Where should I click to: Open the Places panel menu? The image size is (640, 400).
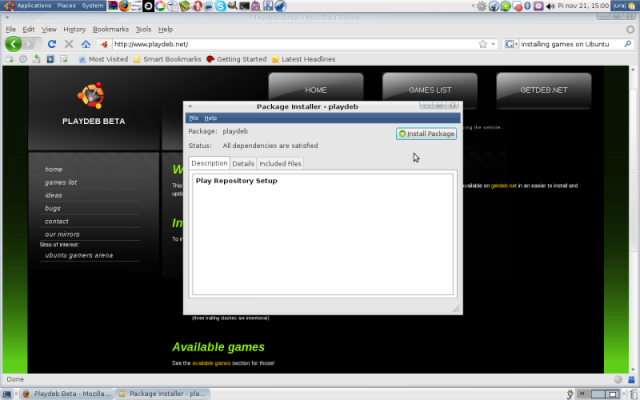point(67,6)
